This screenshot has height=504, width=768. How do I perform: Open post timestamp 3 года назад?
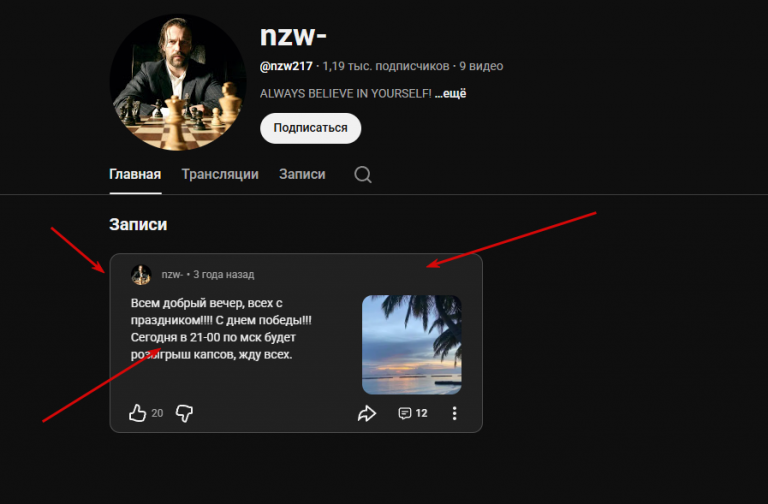pyautogui.click(x=224, y=275)
